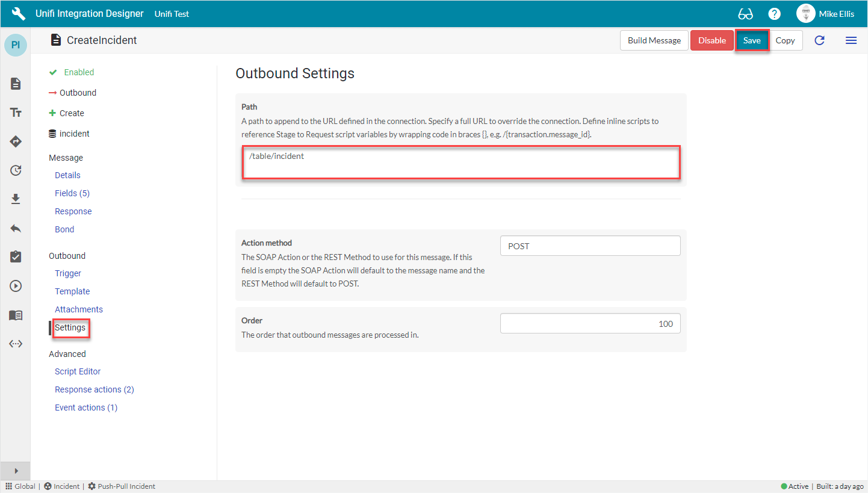This screenshot has width=868, height=493.
Task: Click the play circle icon in sidebar
Action: (x=16, y=286)
